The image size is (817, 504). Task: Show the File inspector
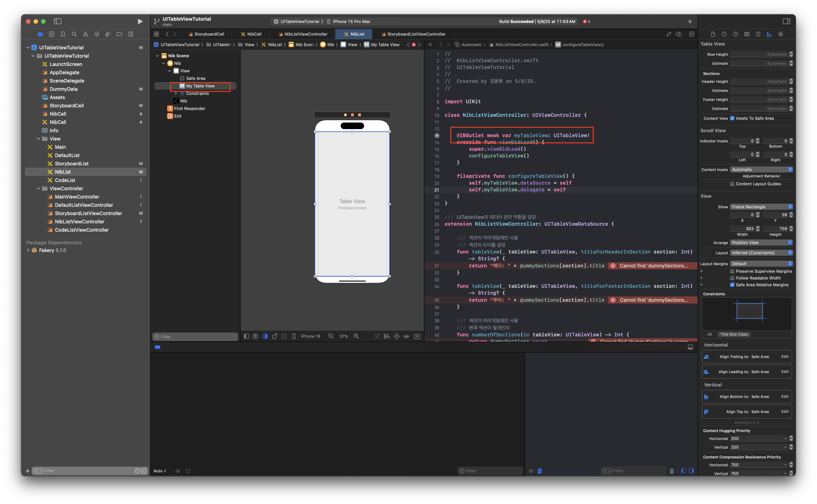pyautogui.click(x=713, y=34)
